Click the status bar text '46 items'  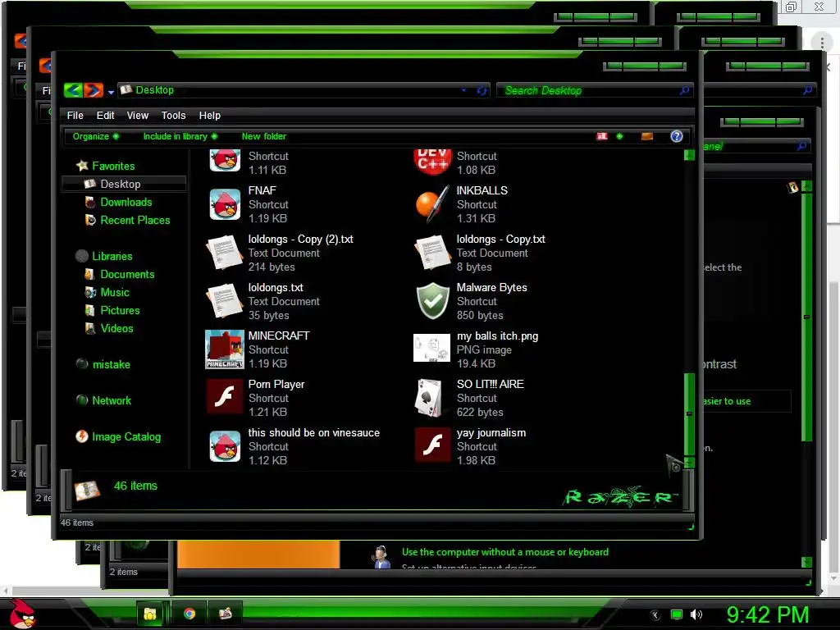[x=77, y=523]
